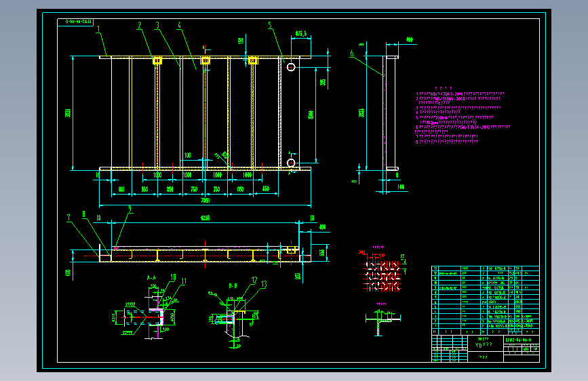Click part callout number 9

coord(130,209)
